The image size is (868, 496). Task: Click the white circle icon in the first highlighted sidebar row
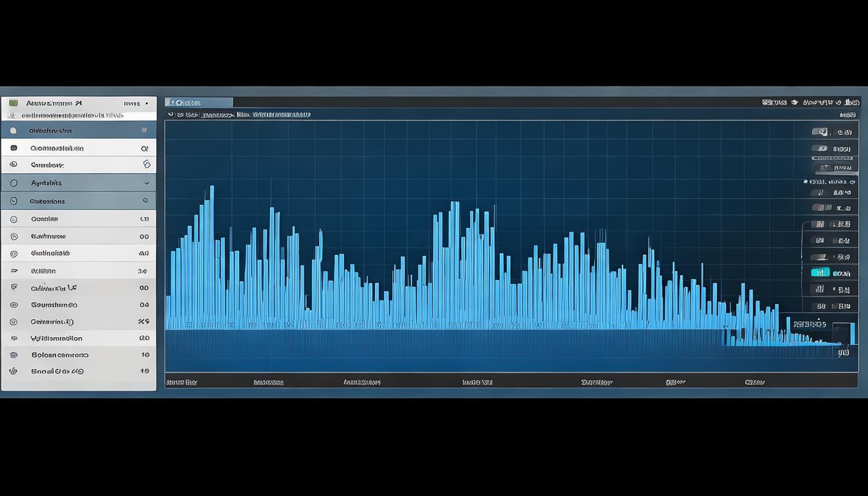pos(14,130)
